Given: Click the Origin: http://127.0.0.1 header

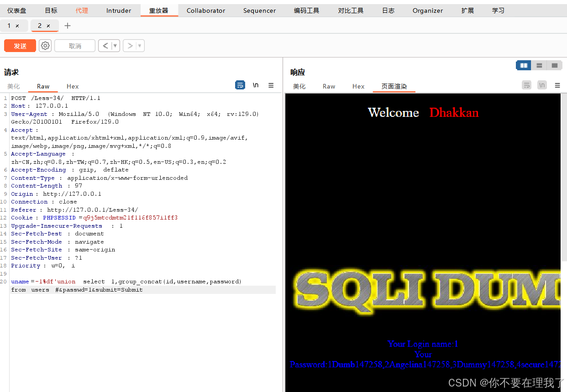Looking at the screenshot, I should 56,194.
